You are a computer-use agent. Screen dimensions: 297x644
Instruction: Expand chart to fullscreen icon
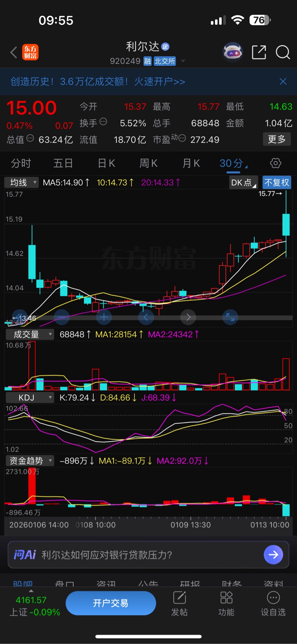tap(230, 318)
